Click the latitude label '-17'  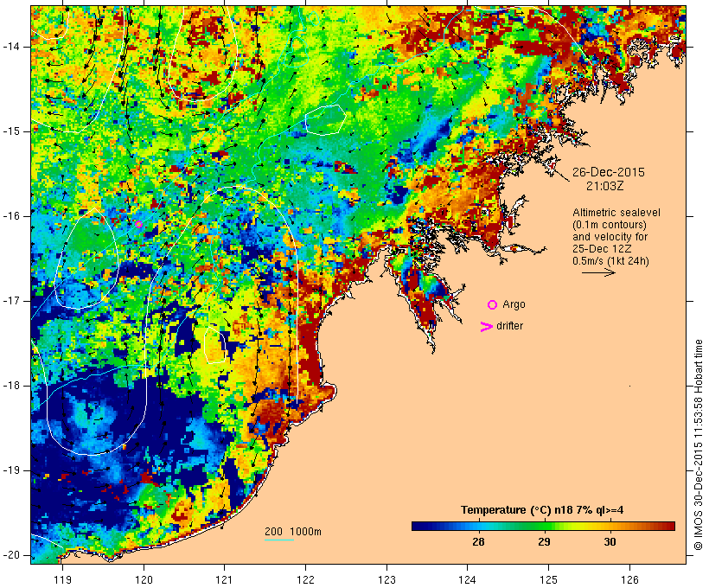10,301
